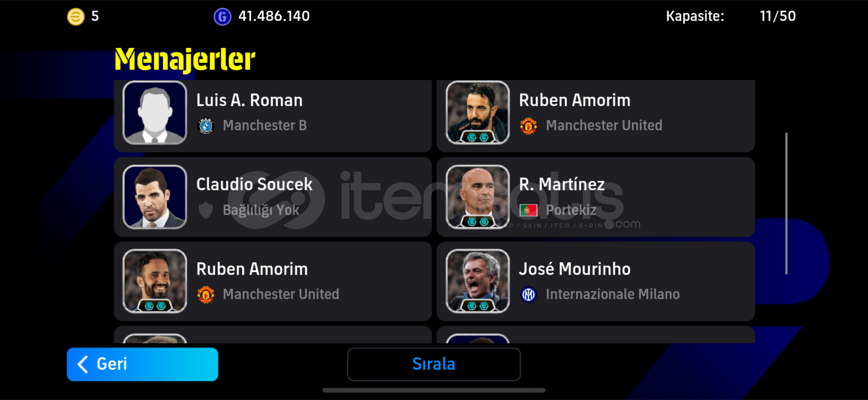Tap José Mourinho's shouting portrait

point(478,281)
